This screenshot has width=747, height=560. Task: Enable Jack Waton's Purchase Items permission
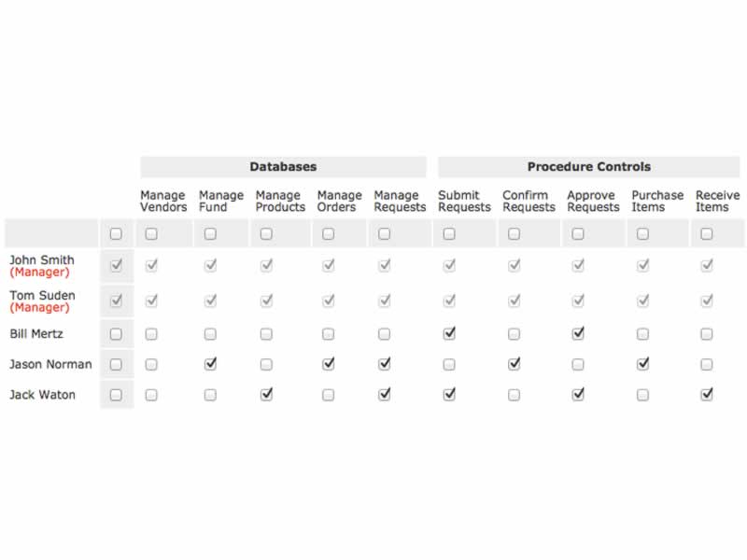coord(642,395)
